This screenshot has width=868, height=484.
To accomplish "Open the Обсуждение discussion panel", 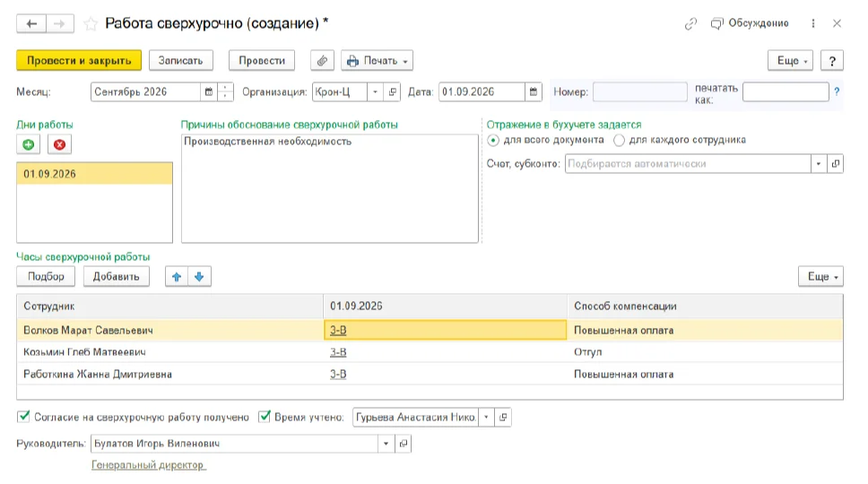I will click(751, 23).
